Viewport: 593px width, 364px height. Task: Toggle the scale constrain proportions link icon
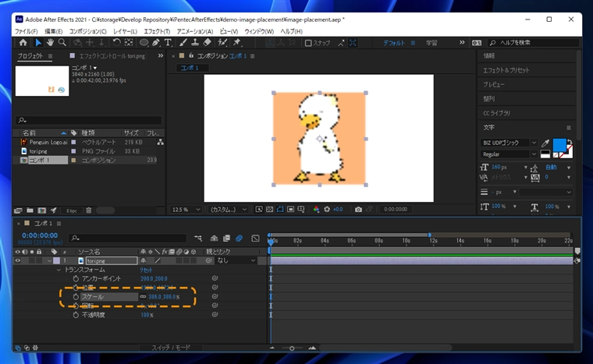[142, 297]
